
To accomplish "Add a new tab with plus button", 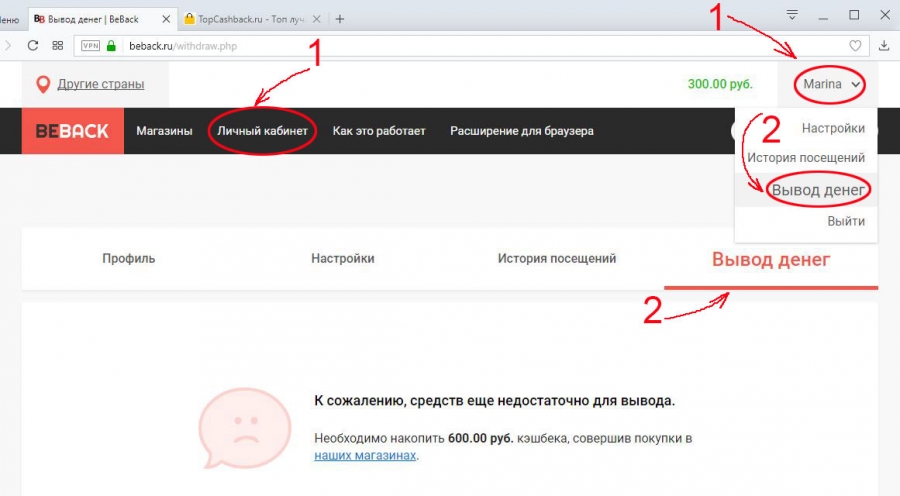I will tap(340, 19).
